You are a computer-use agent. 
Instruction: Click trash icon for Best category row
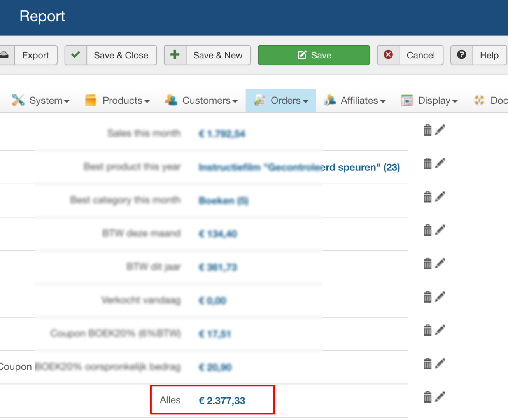click(427, 197)
